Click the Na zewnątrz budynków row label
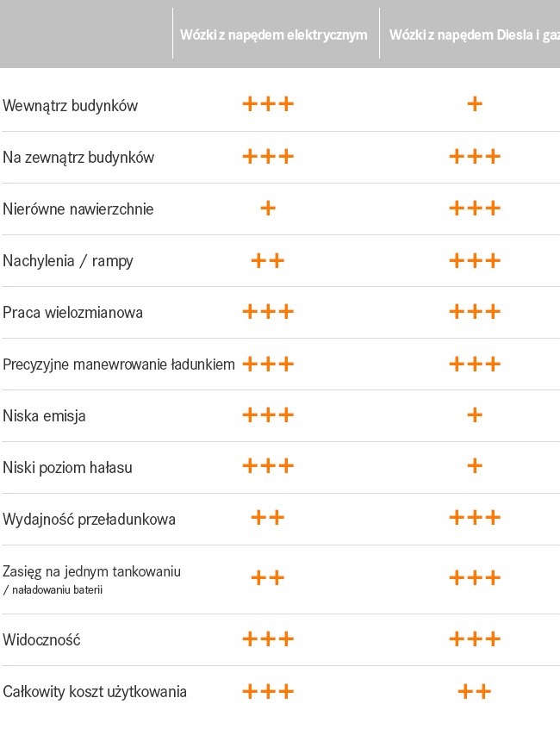560x729 pixels. point(78,157)
